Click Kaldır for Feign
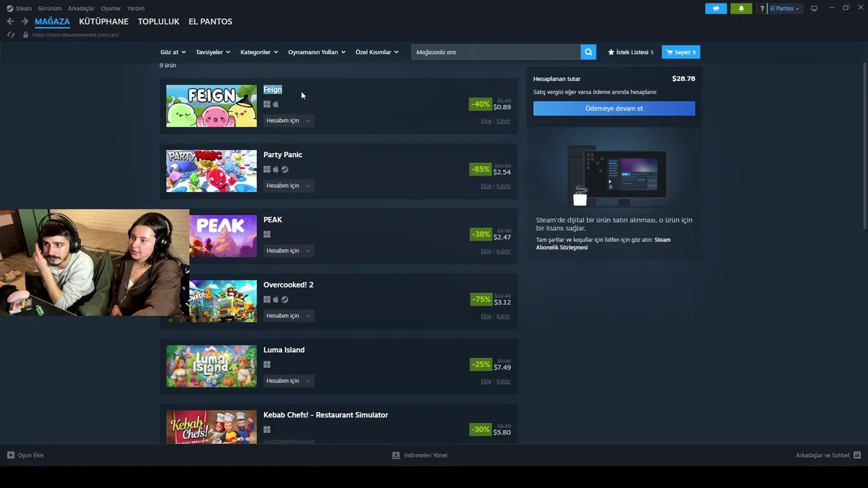 coord(503,121)
